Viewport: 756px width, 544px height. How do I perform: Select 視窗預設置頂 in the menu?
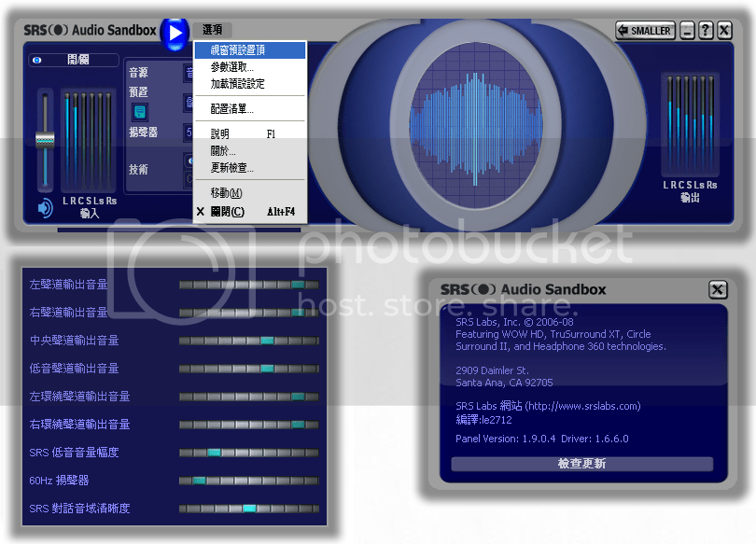pos(250,50)
